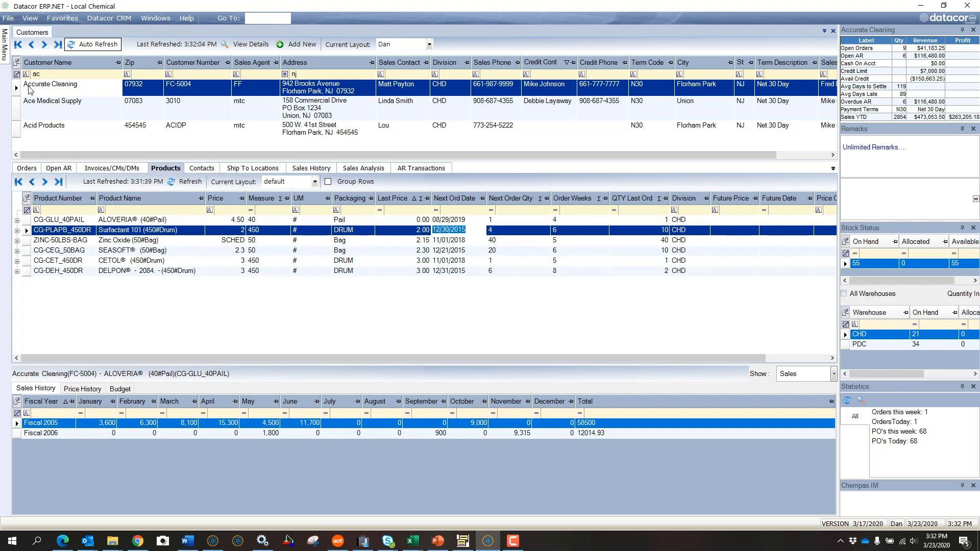The width and height of the screenshot is (980, 551).
Task: Open the column chooser icon in the product grid
Action: (26, 197)
